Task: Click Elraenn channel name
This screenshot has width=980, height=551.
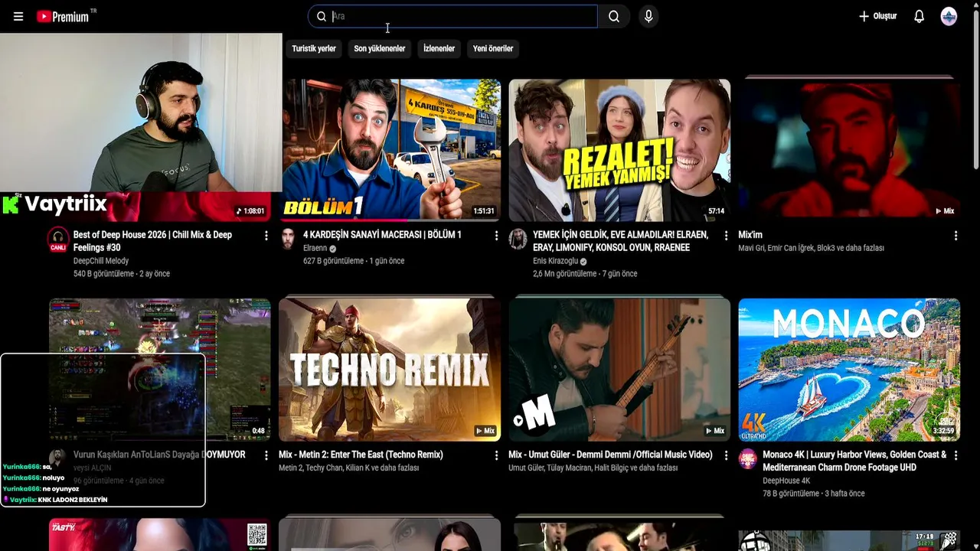Action: [x=315, y=248]
